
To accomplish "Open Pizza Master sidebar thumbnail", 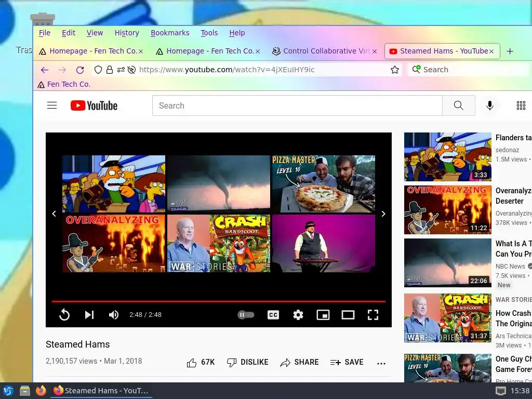I will [x=447, y=368].
